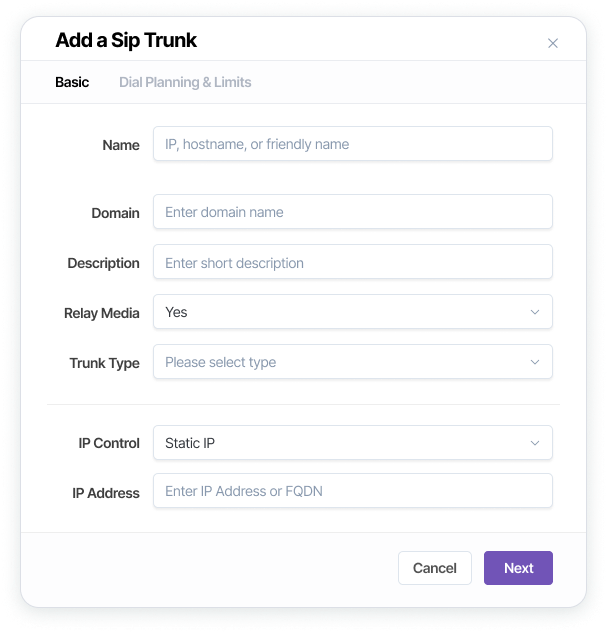Click into the Domain name field
607x632 pixels.
tap(352, 212)
